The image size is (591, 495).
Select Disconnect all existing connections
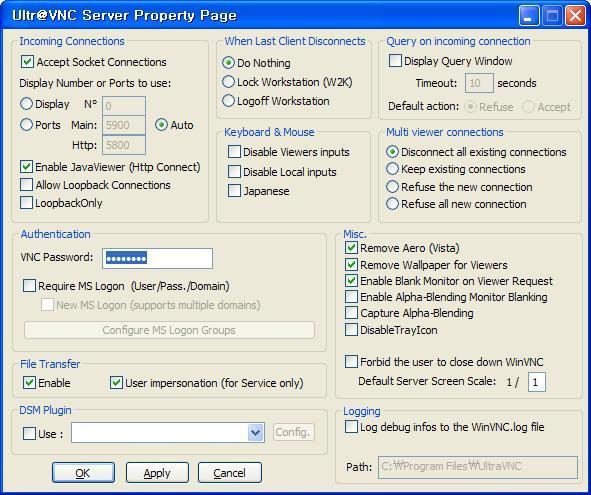click(392, 152)
